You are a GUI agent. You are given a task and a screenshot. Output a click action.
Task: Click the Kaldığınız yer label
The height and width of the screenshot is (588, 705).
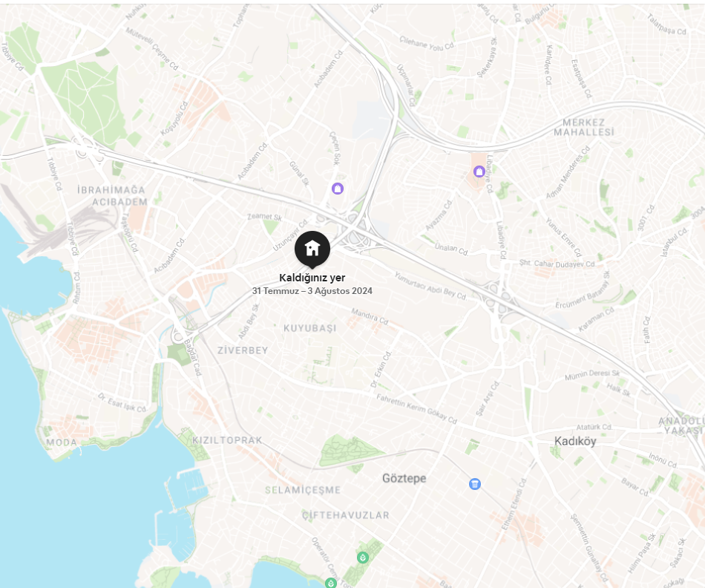[x=312, y=278]
